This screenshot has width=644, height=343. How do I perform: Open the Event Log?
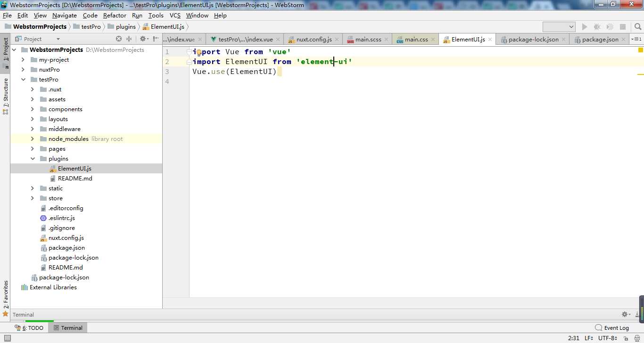coord(612,328)
